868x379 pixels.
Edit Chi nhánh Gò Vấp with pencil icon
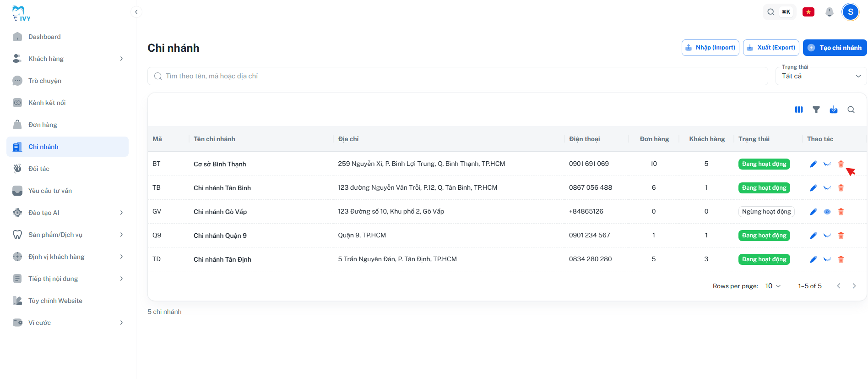tap(813, 212)
